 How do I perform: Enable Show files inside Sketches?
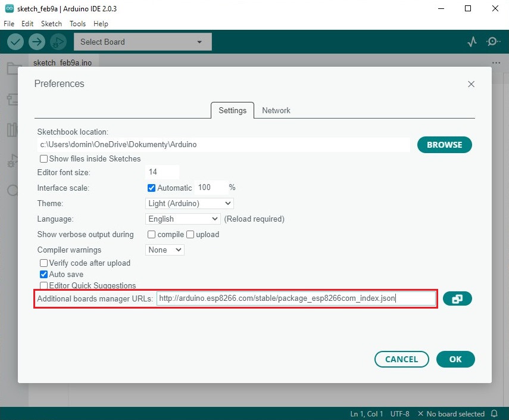click(43, 159)
